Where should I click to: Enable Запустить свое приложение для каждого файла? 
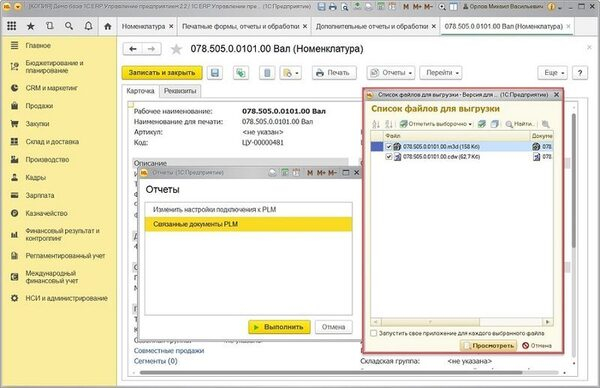pos(374,333)
